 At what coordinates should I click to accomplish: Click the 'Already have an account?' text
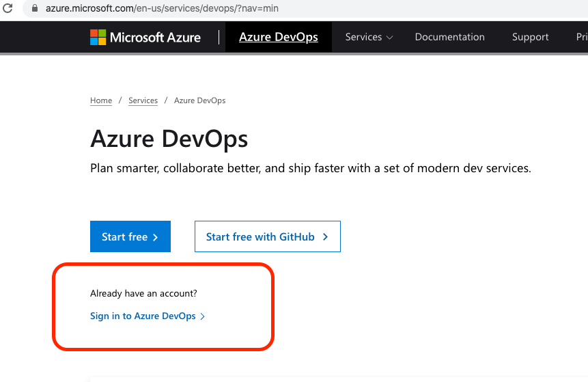[x=143, y=293]
